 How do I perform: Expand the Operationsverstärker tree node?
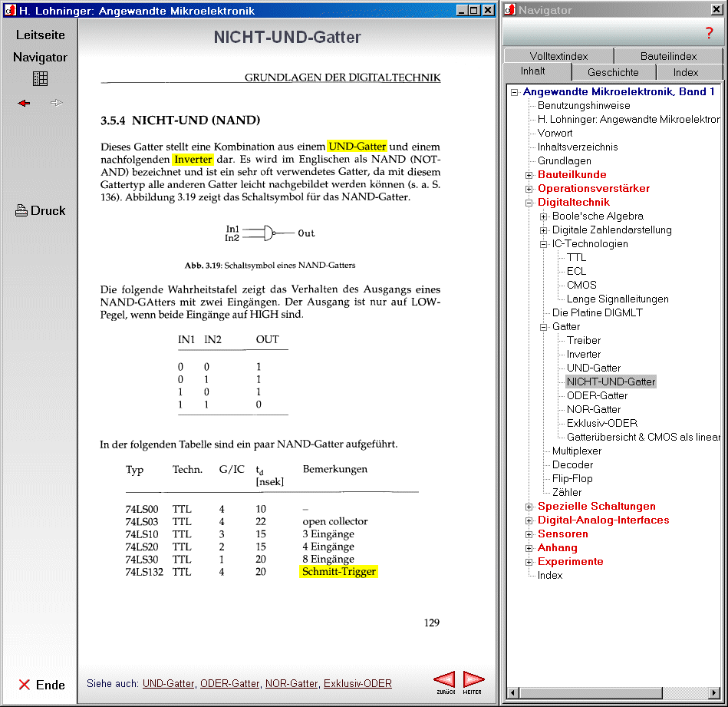pos(529,189)
